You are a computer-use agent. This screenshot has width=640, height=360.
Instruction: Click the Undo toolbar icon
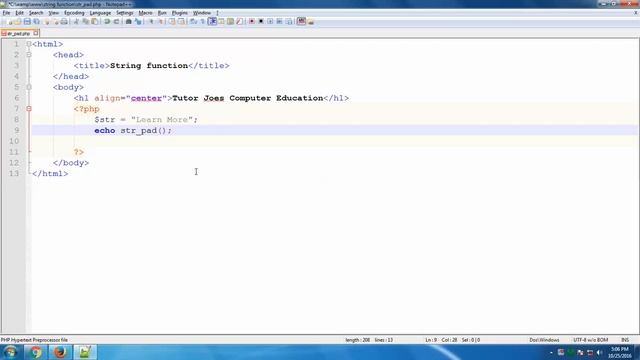(x=107, y=21)
